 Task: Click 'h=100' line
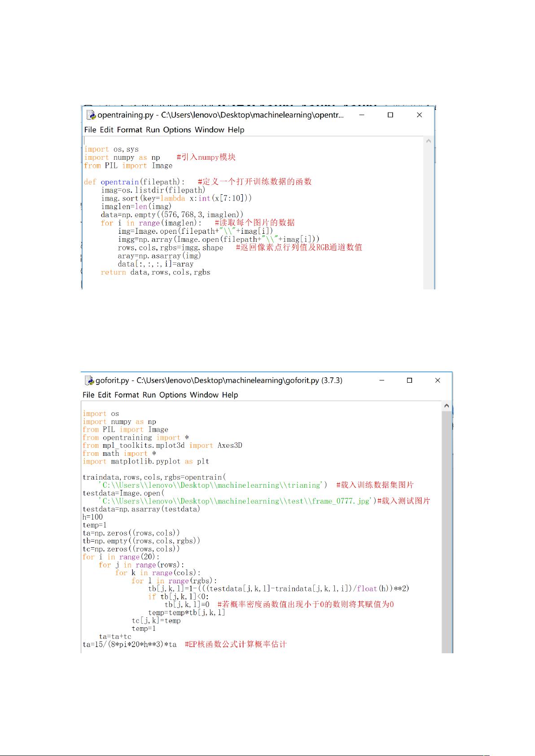point(92,517)
